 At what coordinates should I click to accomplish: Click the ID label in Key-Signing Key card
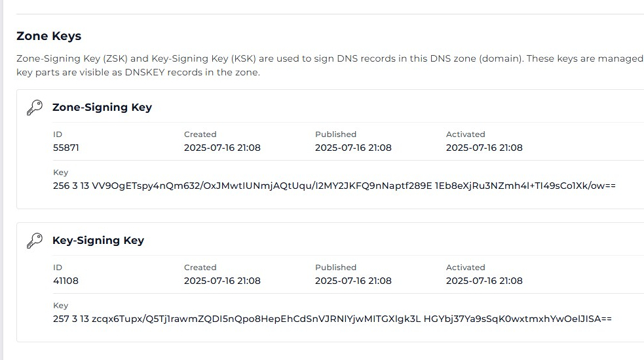(x=58, y=268)
